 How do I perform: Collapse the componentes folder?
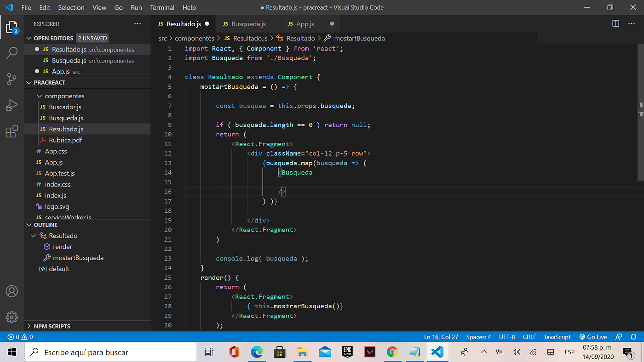coord(39,96)
